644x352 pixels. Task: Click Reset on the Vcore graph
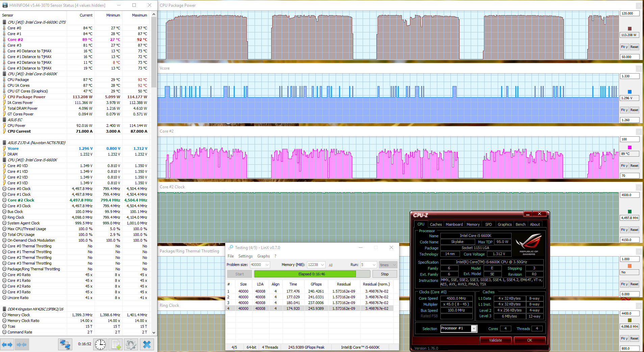click(635, 110)
